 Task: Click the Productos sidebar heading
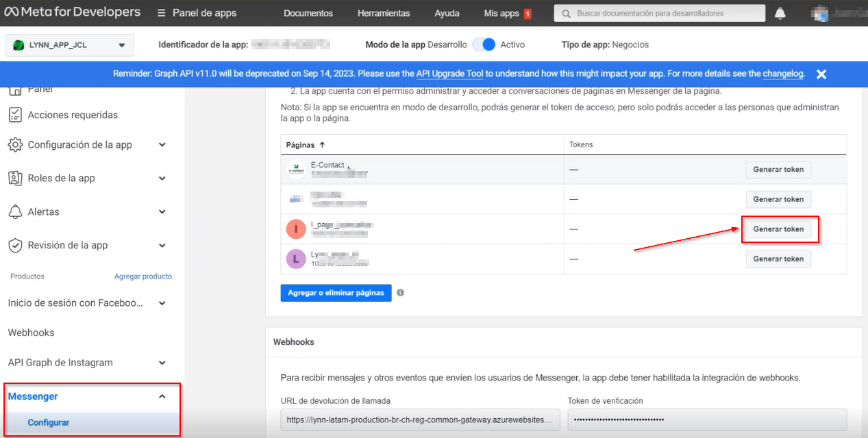coord(27,276)
